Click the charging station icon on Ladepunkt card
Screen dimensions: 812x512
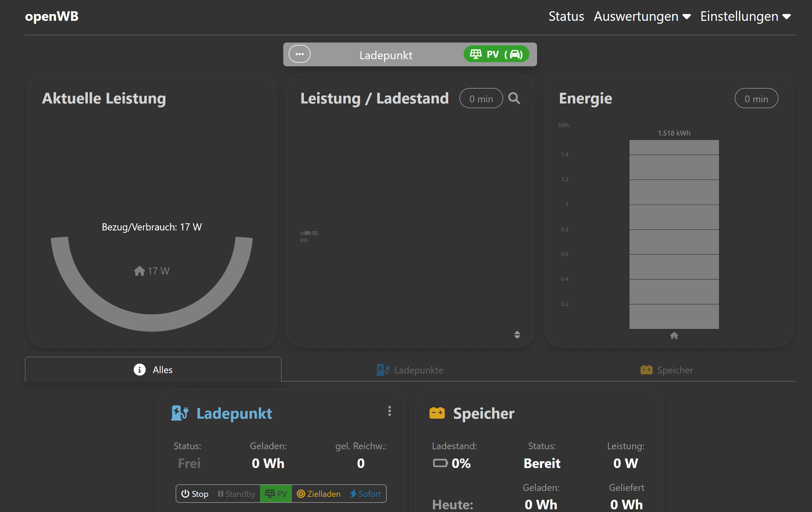pos(180,413)
